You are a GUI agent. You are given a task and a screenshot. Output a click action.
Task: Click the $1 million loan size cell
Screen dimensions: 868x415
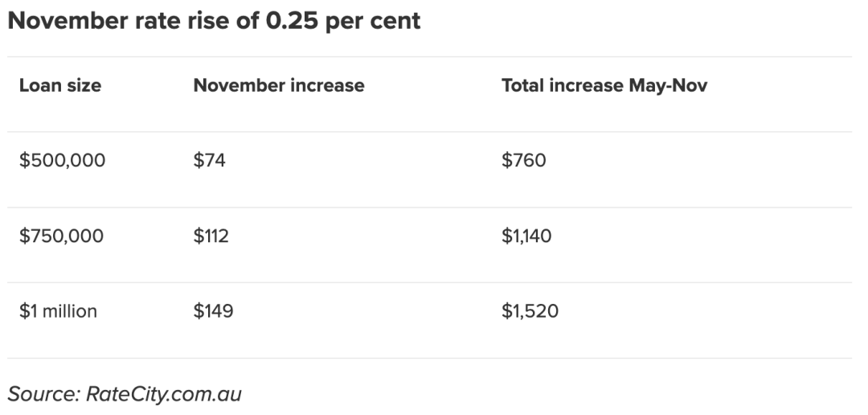[58, 310]
